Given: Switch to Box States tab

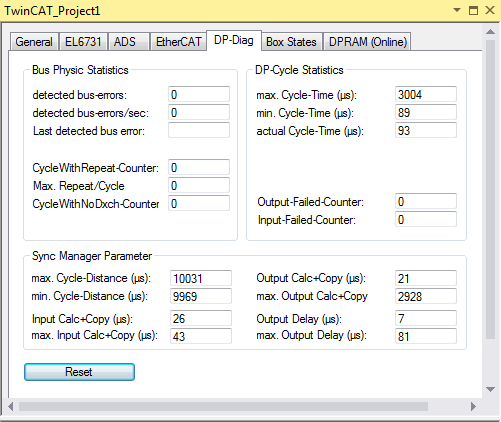Looking at the screenshot, I should 292,42.
